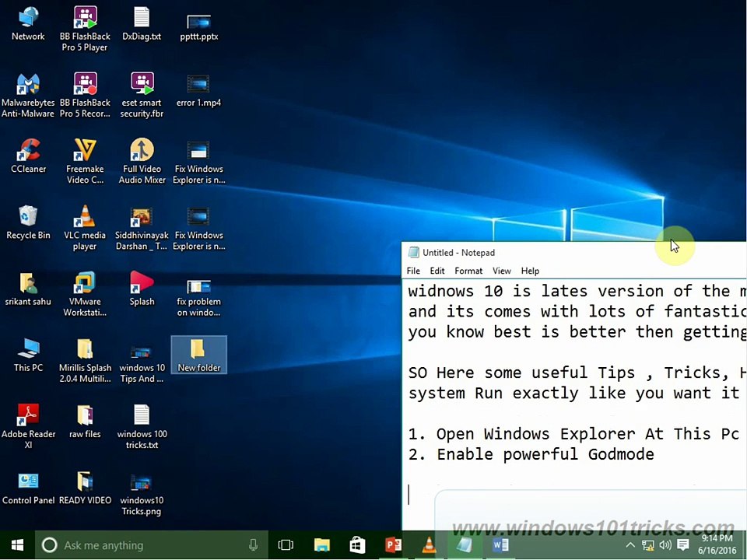Open Notepad Format menu
The height and width of the screenshot is (560, 747).
pyautogui.click(x=468, y=271)
